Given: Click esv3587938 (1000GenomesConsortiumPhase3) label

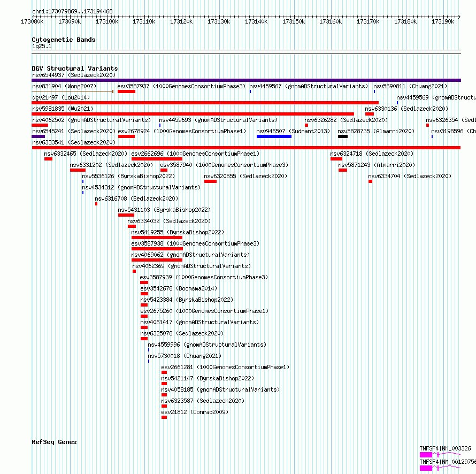Looking at the screenshot, I should 195,243.
